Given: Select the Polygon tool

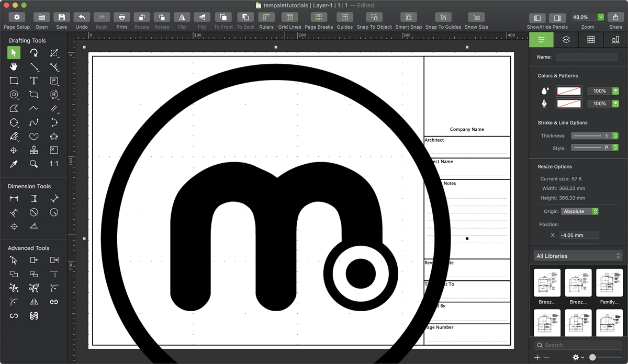Looking at the screenshot, I should pyautogui.click(x=14, y=122).
